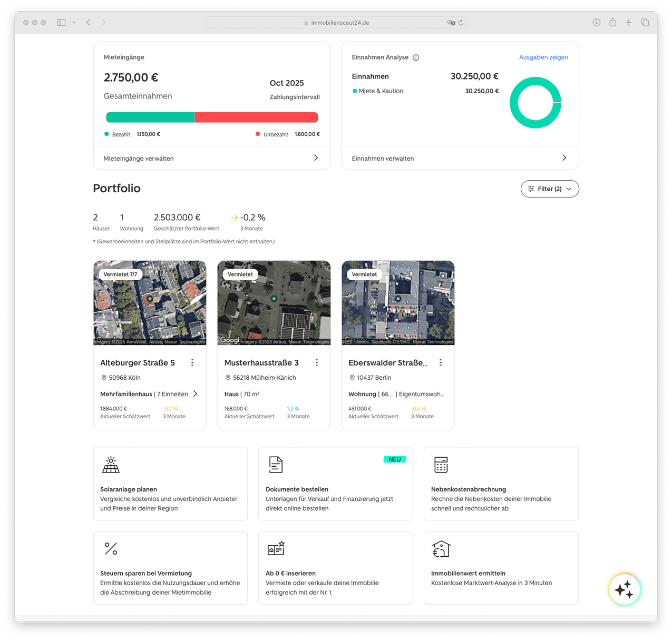The image size is (672, 640).
Task: Click the percent icon for Steuern sparen
Action: tap(111, 548)
